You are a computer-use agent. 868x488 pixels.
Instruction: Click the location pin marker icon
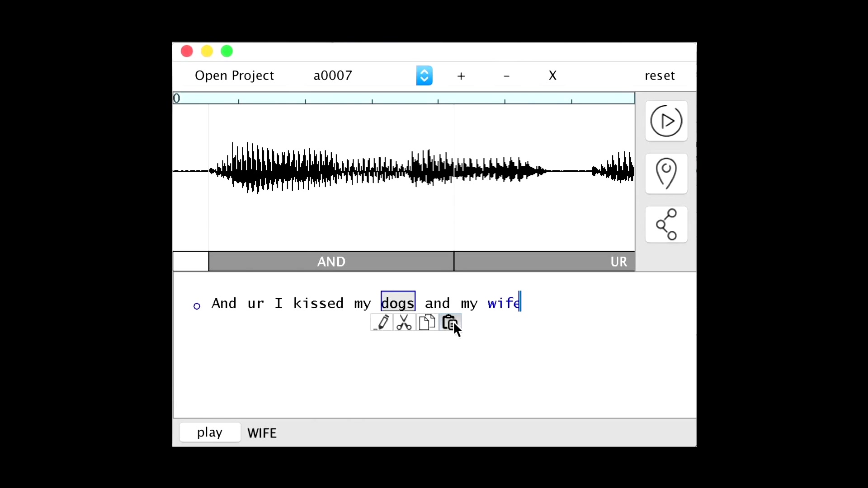tap(666, 174)
